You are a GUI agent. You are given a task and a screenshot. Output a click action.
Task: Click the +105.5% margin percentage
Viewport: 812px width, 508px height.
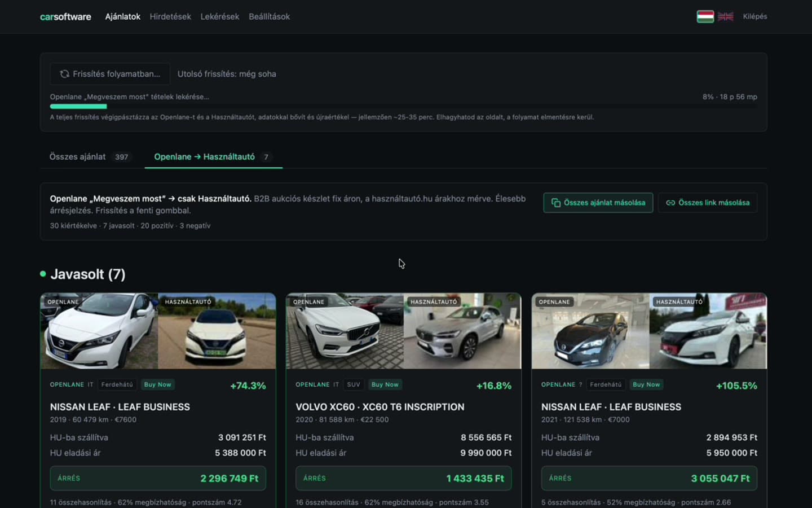pos(736,386)
